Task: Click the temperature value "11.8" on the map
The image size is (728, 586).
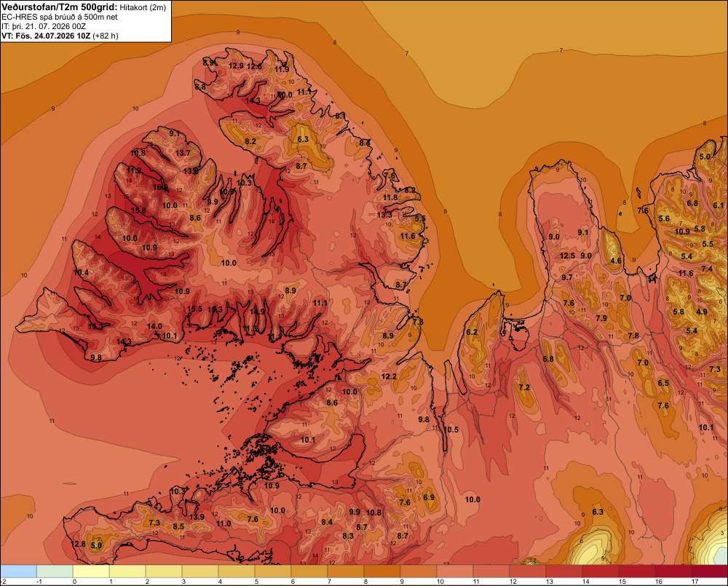Action: pyautogui.click(x=390, y=197)
